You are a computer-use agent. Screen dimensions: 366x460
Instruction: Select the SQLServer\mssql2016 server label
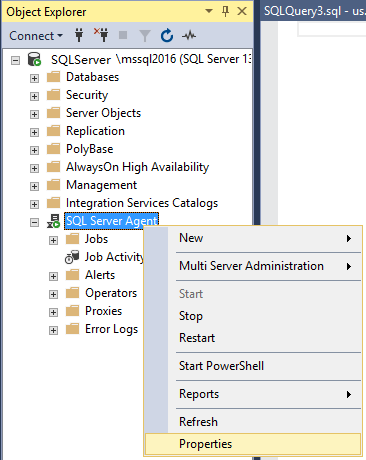click(x=151, y=59)
